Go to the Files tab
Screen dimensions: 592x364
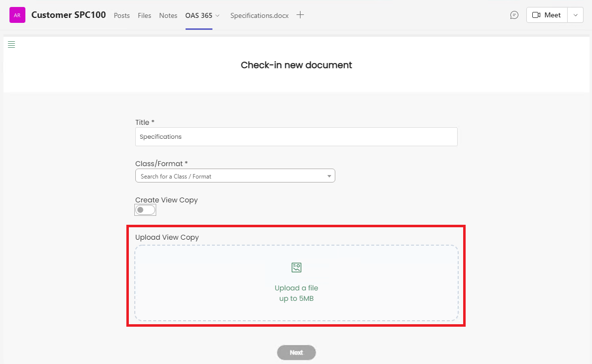[x=144, y=15]
